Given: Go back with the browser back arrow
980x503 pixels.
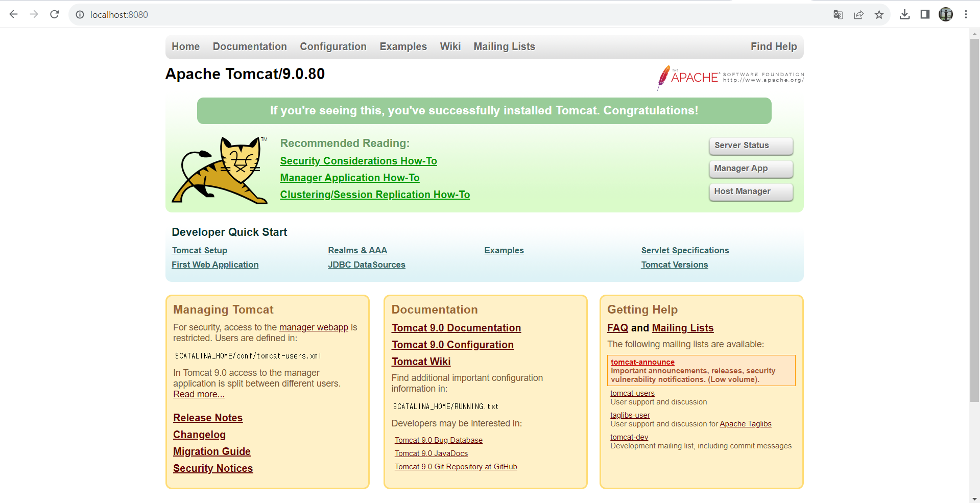Looking at the screenshot, I should (14, 14).
